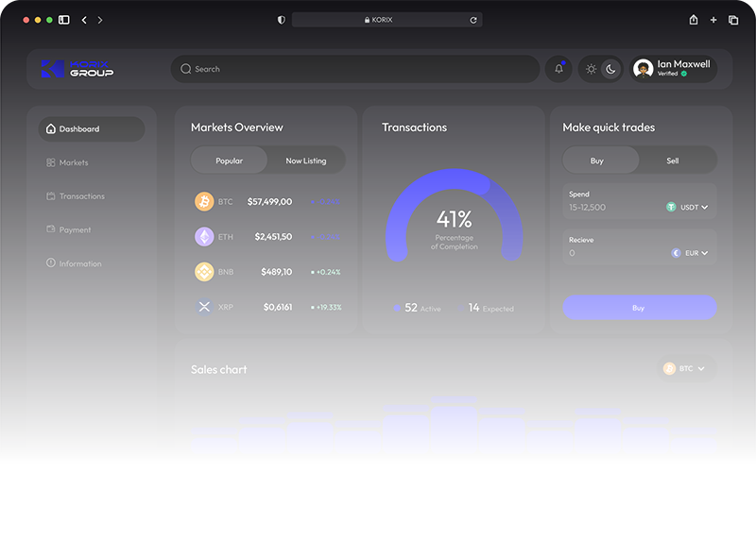Open the USDT currency dropdown
756x541 pixels.
tap(687, 207)
